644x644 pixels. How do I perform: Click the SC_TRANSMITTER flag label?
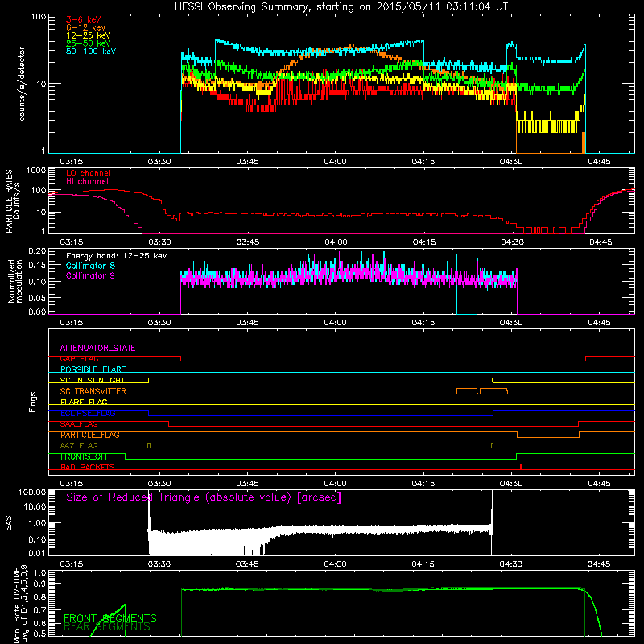click(x=93, y=391)
